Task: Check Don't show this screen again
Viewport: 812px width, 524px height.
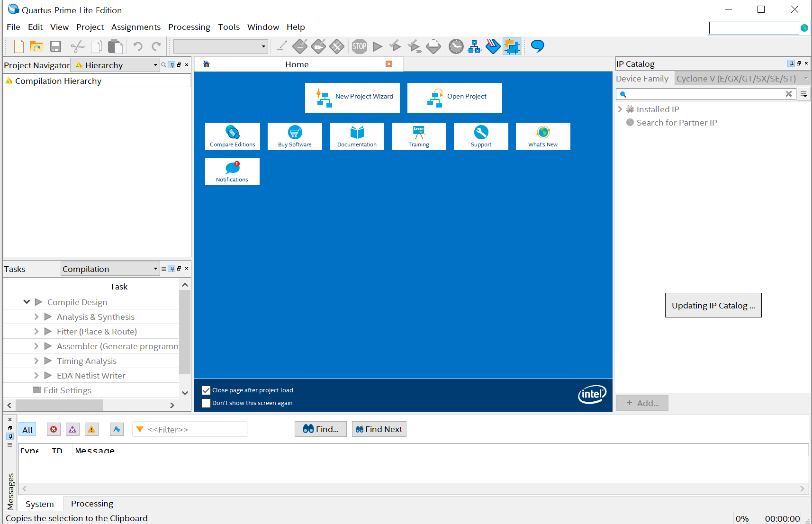Action: 206,403
